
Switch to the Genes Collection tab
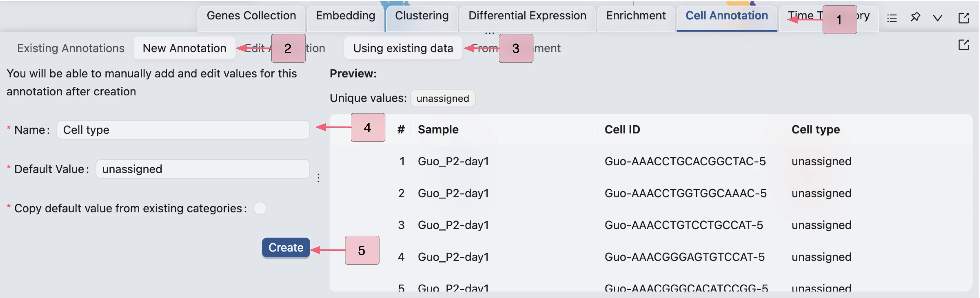click(251, 16)
